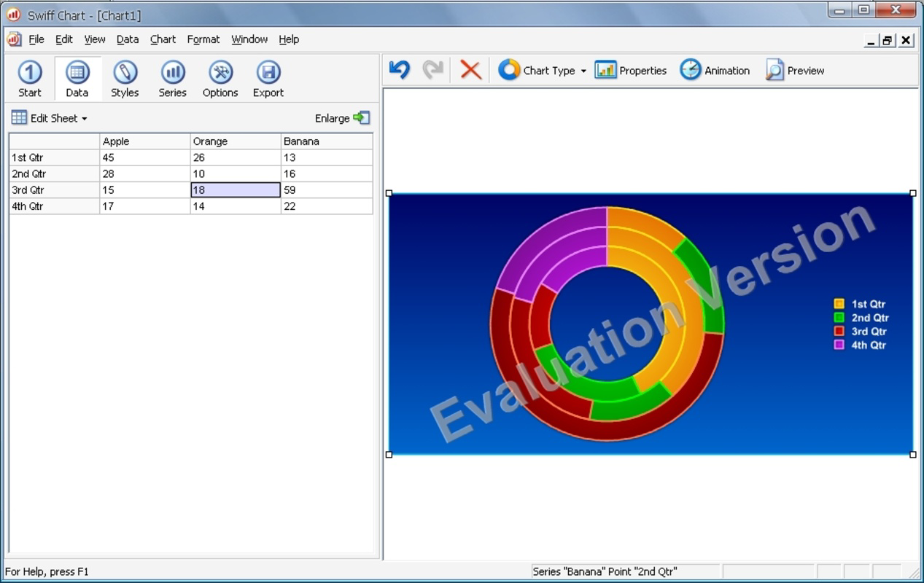Expand the Chart Type dropdown
Image resolution: width=924 pixels, height=583 pixels.
pos(543,70)
